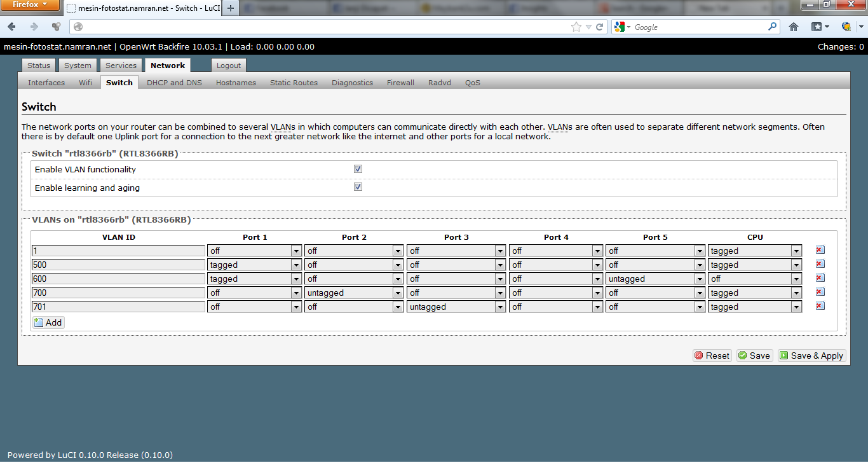Switch to the Firewall tab
The image size is (868, 463).
(400, 83)
